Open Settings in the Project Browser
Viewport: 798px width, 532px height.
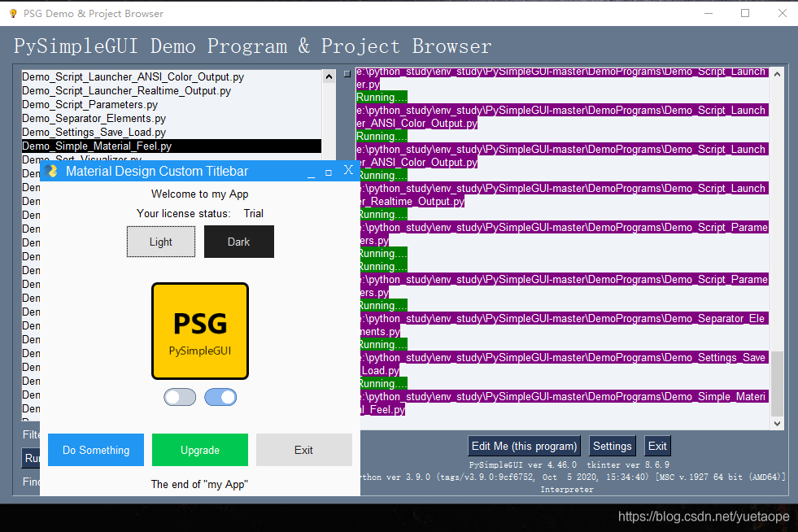(613, 447)
